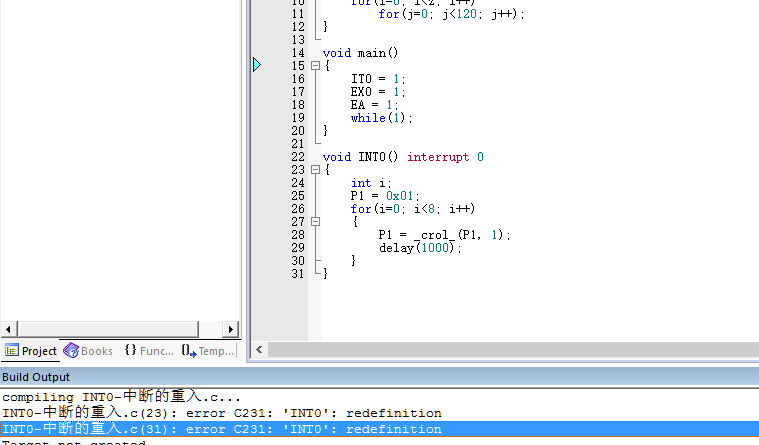Click the 'void main()' declaration
The width and height of the screenshot is (759, 445).
361,53
